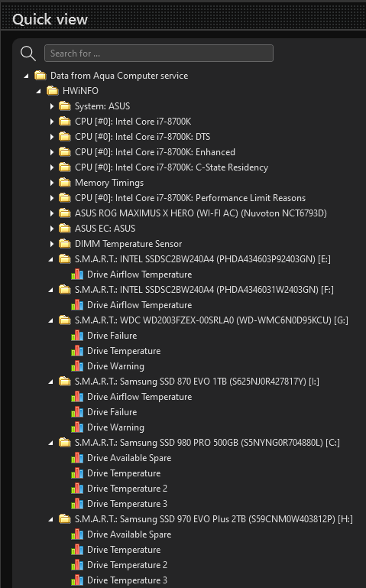
Task: Click the 'System: ASUS' folder icon
Action: [x=65, y=106]
